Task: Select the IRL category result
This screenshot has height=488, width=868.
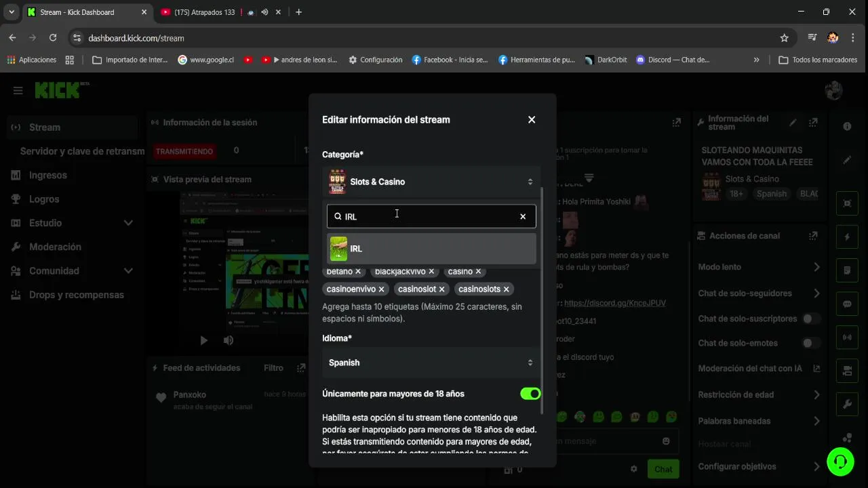Action: (x=431, y=249)
